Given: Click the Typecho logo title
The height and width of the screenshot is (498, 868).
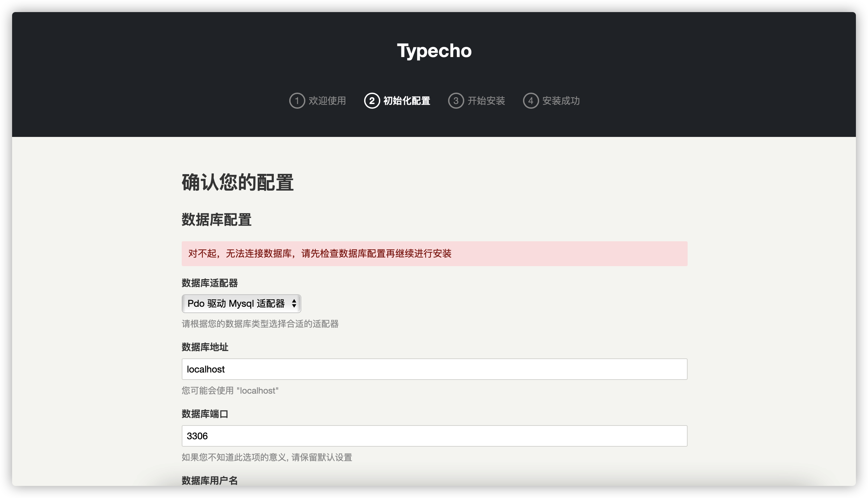Looking at the screenshot, I should click(x=434, y=51).
